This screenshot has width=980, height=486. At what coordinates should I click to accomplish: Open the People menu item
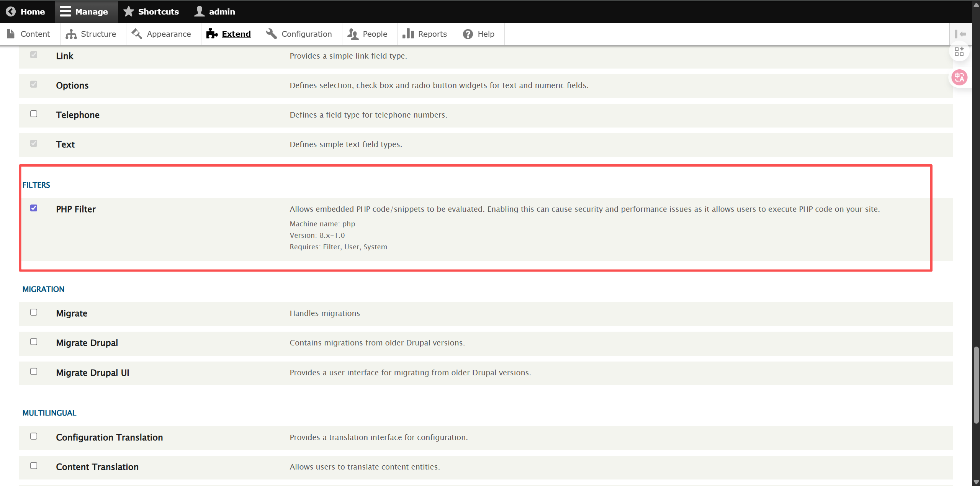[370, 34]
